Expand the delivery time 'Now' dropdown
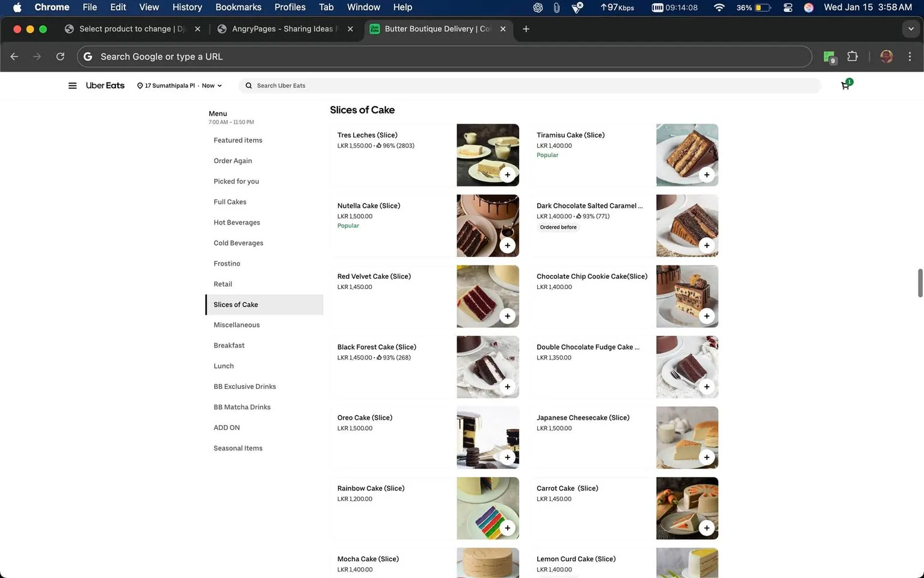Image resolution: width=924 pixels, height=578 pixels. tap(211, 85)
